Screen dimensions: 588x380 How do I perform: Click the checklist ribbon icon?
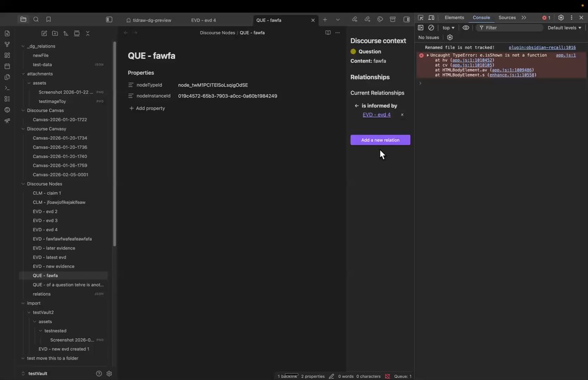7,99
